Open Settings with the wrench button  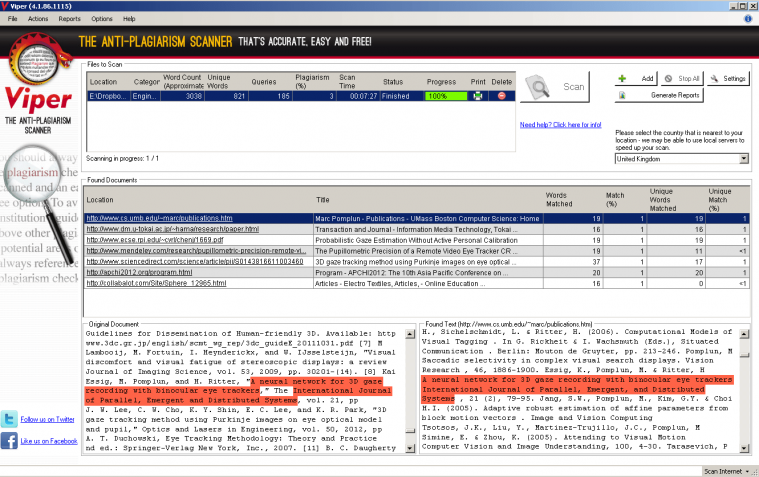728,78
